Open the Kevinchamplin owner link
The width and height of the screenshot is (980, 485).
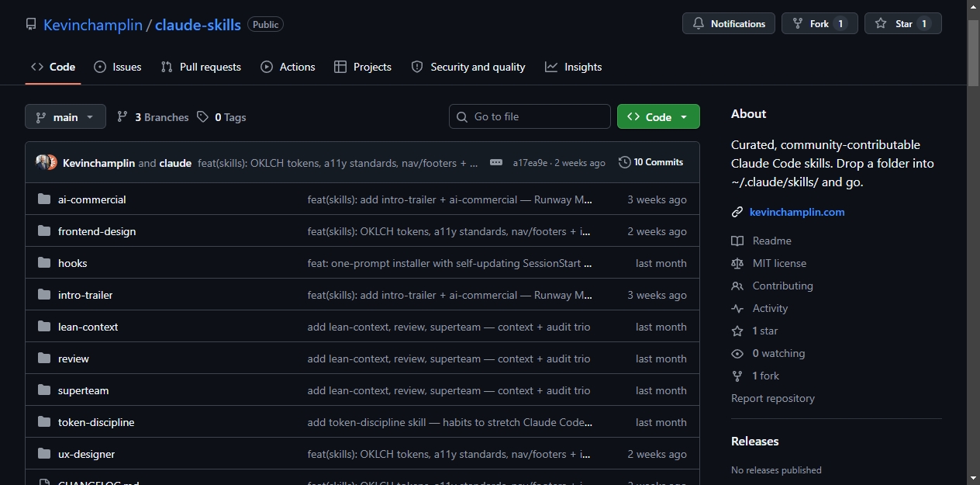[93, 25]
